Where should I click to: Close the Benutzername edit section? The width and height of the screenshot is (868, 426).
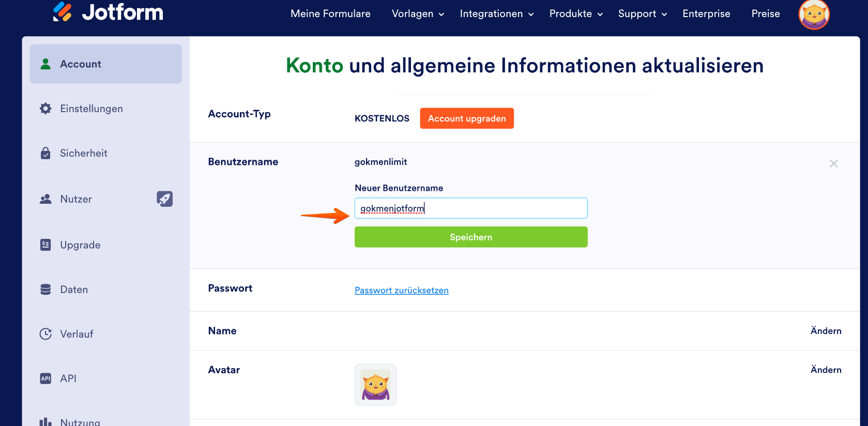point(833,163)
